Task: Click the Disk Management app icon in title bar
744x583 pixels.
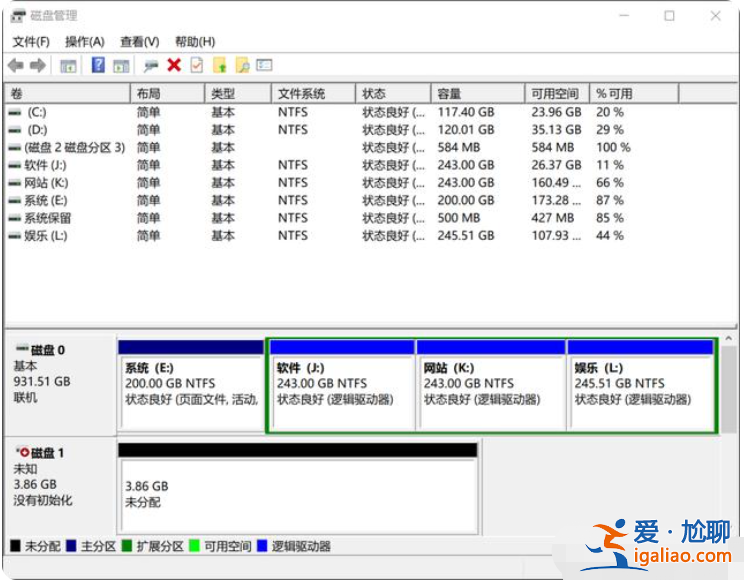Action: 18,16
